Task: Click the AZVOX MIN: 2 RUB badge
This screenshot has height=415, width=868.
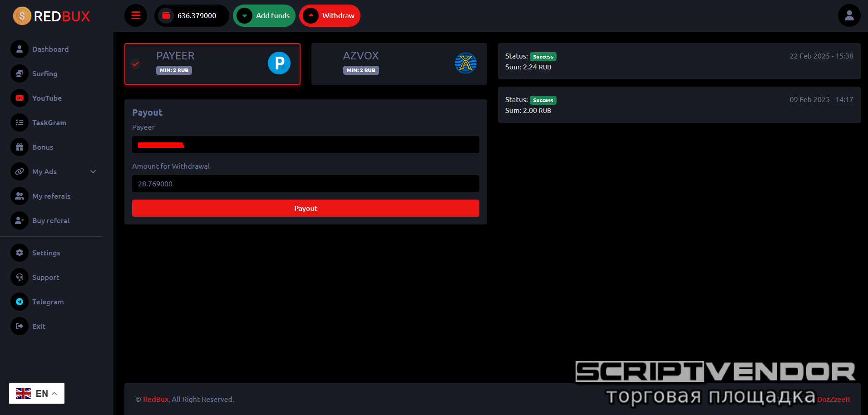Action: click(361, 70)
